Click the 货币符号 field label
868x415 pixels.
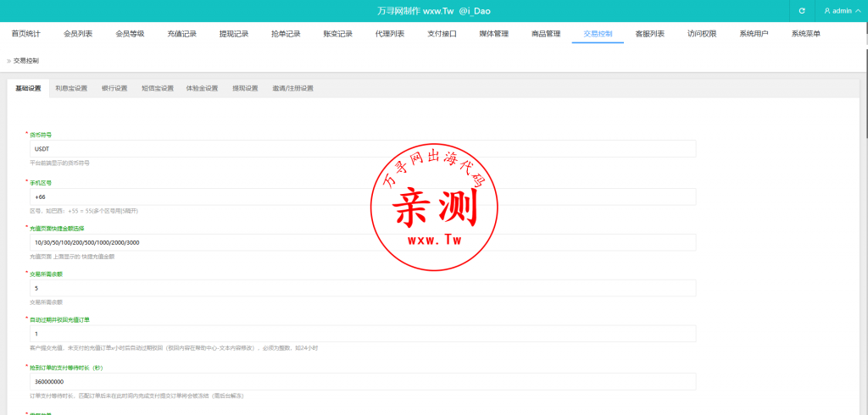click(x=41, y=135)
